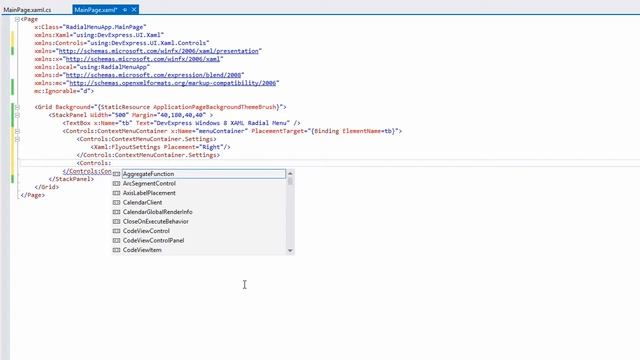Click the closing </StackPanel> tag
Image resolution: width=640 pixels, height=360 pixels.
71,179
